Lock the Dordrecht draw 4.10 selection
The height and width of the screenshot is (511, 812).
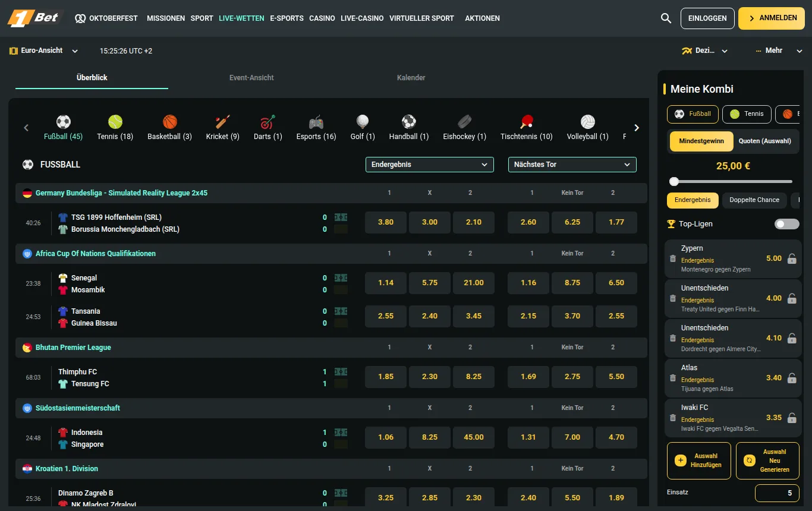[792, 338]
